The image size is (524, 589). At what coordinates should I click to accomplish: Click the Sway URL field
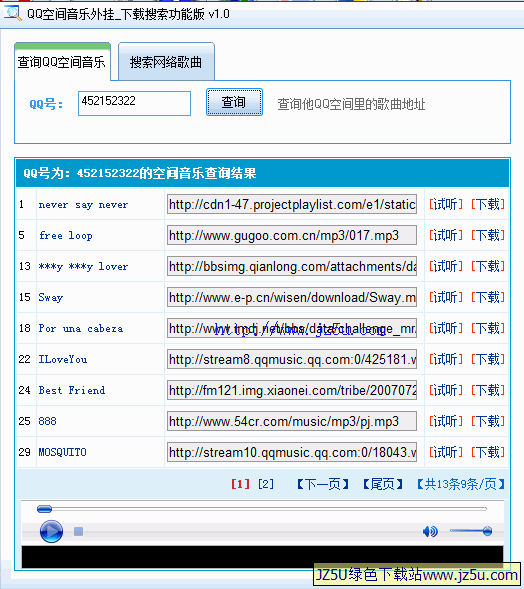[292, 298]
